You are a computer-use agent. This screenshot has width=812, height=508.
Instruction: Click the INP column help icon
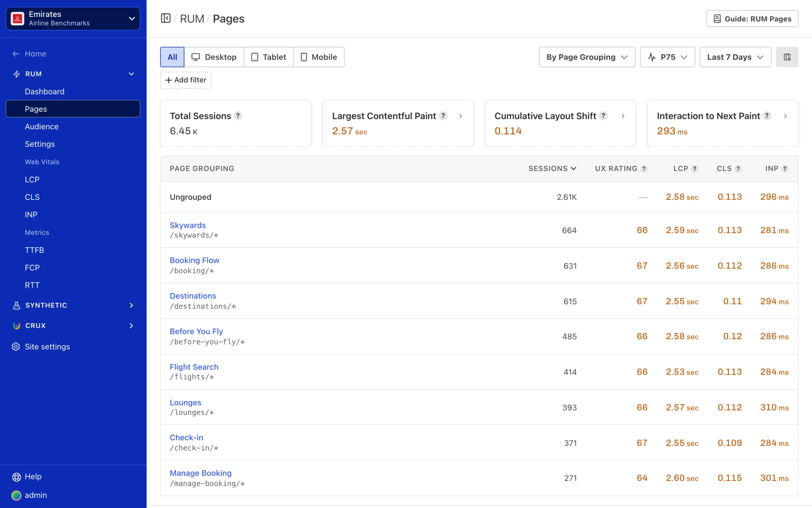(785, 169)
